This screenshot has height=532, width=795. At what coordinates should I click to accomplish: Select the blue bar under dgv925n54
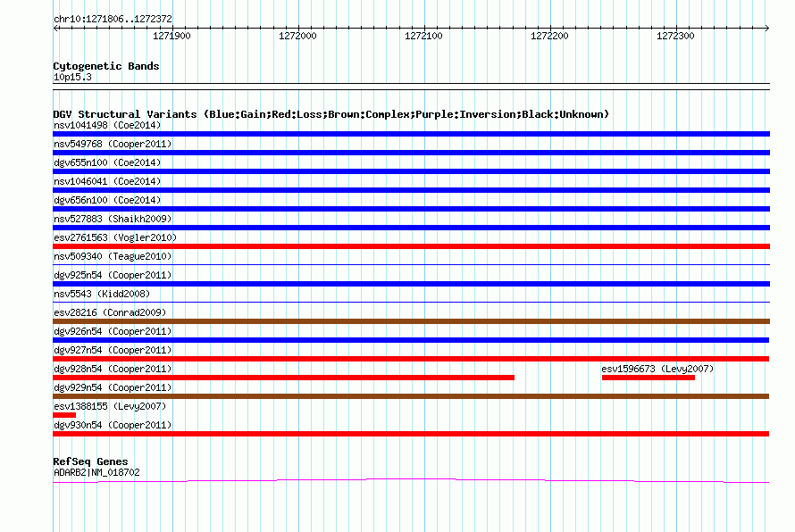[411, 284]
